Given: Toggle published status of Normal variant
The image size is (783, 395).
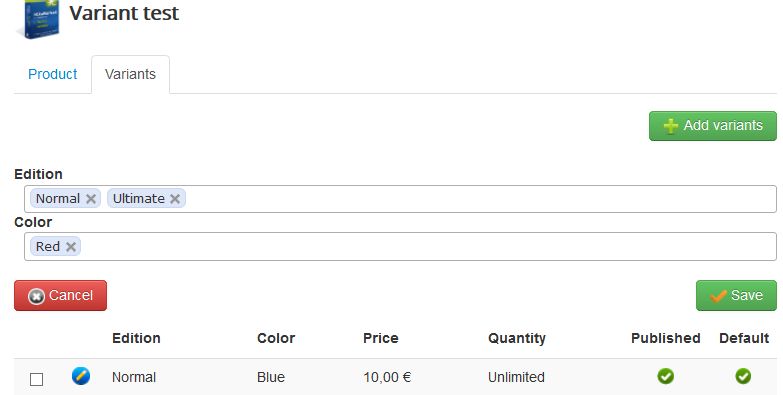Looking at the screenshot, I should coord(665,376).
